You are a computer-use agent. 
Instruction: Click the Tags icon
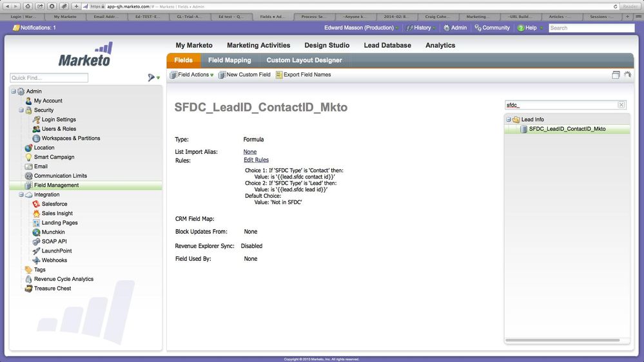click(28, 270)
